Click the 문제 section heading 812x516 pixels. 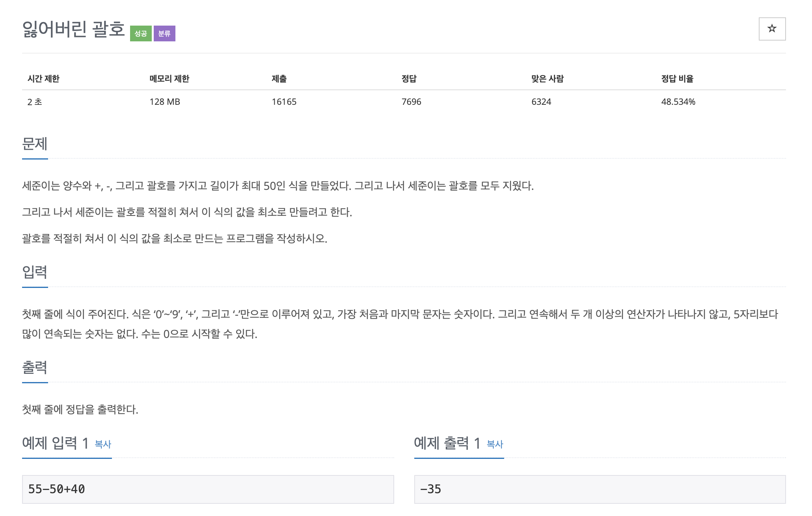(x=35, y=144)
